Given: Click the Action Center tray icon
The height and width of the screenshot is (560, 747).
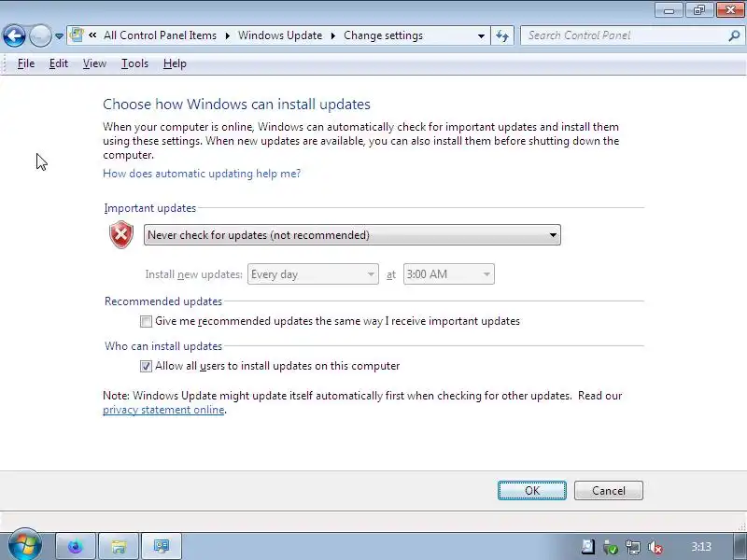Looking at the screenshot, I should [x=587, y=547].
